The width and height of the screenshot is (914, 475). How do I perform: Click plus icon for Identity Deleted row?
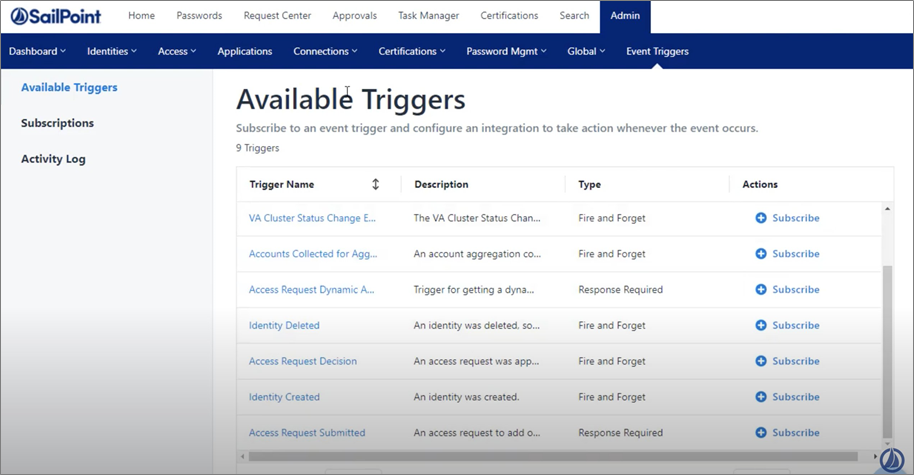click(x=761, y=325)
